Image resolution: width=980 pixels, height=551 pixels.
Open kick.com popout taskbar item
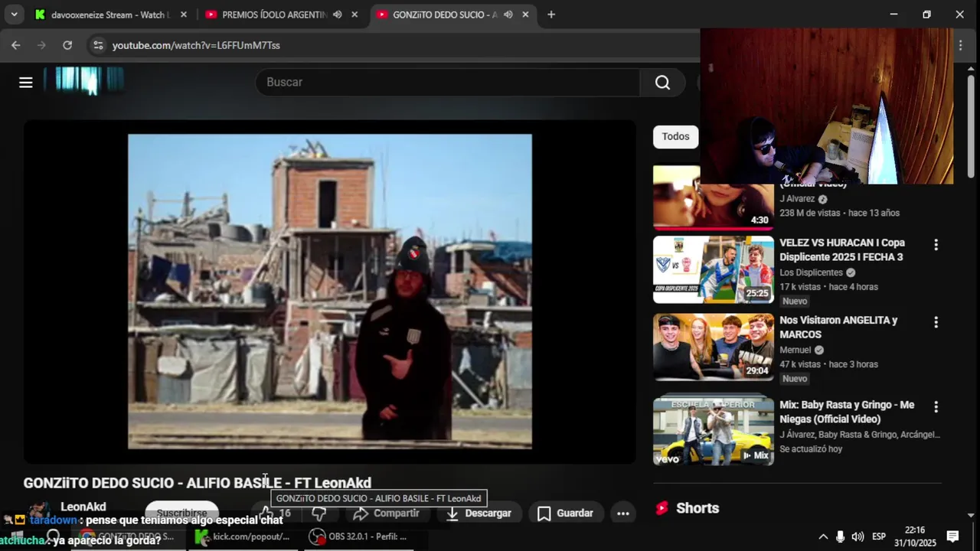click(243, 536)
